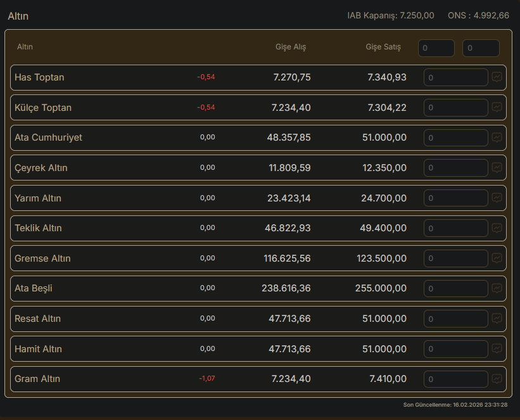
Task: Click the Gişe Satış column header
Action: (x=383, y=47)
